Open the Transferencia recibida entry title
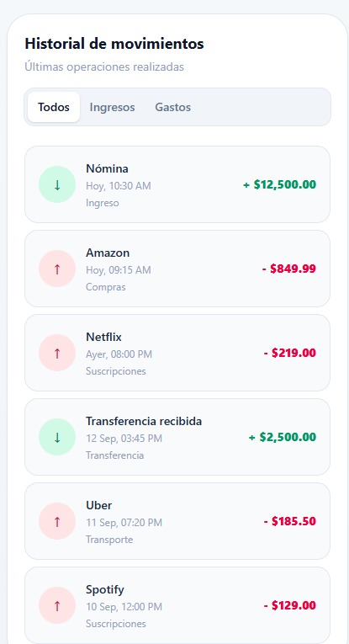Image resolution: width=349 pixels, height=644 pixels. click(x=144, y=421)
